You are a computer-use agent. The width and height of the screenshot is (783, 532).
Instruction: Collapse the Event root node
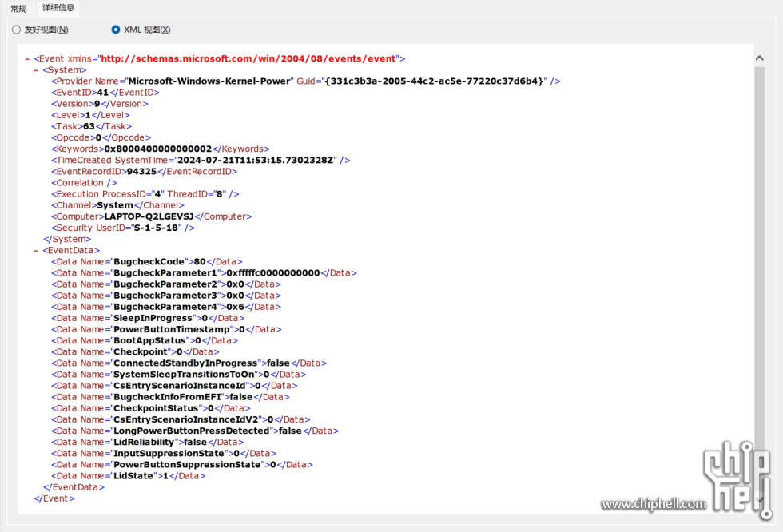(27, 59)
